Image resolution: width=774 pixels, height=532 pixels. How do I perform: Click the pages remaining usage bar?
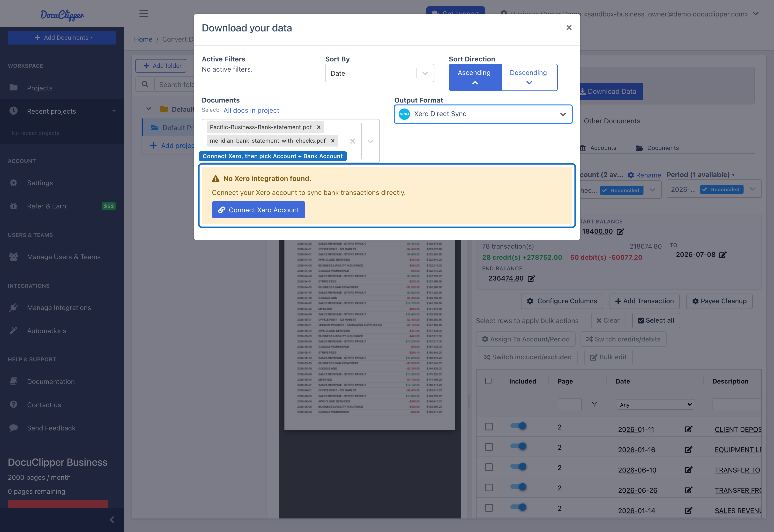click(x=58, y=504)
